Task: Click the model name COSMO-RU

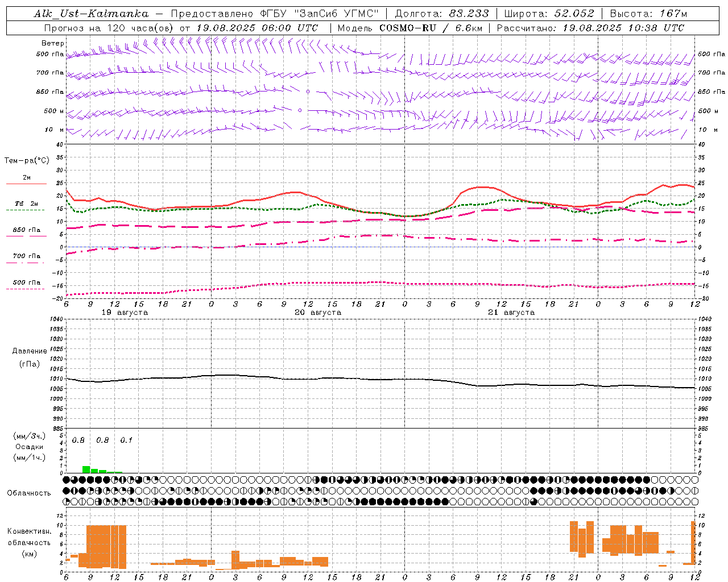Action: [x=408, y=28]
